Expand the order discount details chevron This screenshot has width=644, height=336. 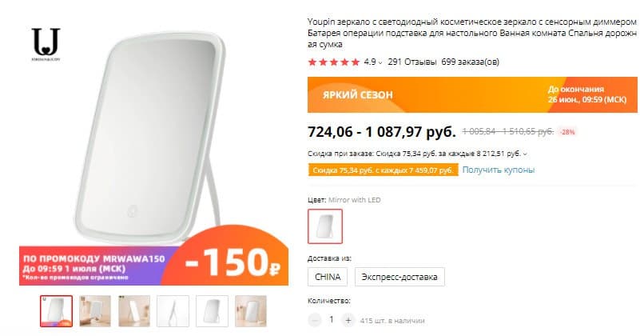(x=525, y=154)
